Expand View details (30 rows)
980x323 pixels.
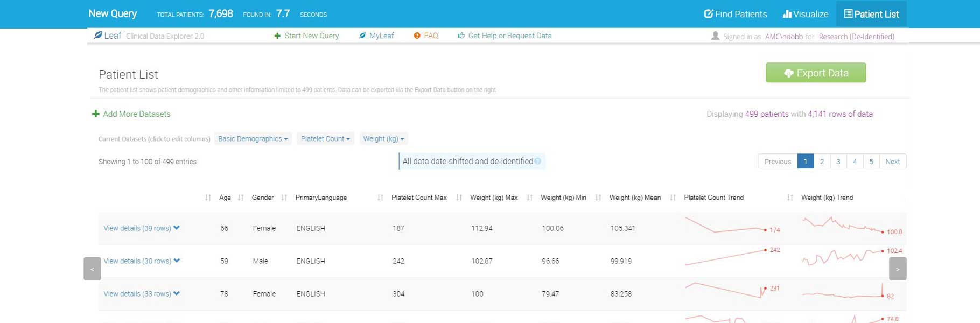point(142,261)
